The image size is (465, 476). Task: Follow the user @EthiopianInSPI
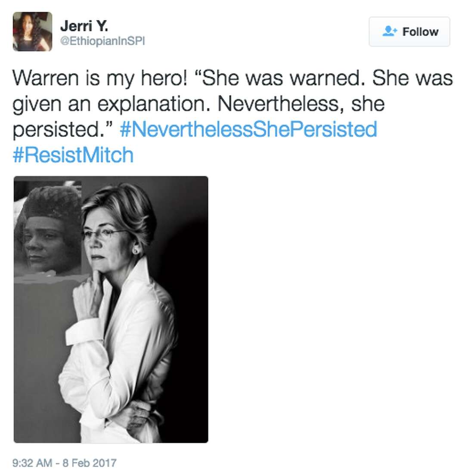pos(409,31)
